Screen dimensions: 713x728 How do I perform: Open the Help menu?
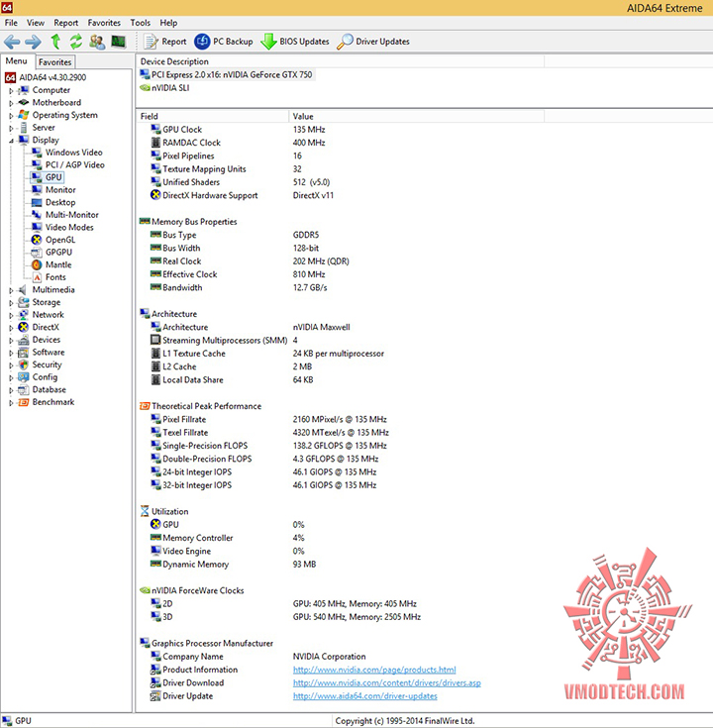(168, 23)
